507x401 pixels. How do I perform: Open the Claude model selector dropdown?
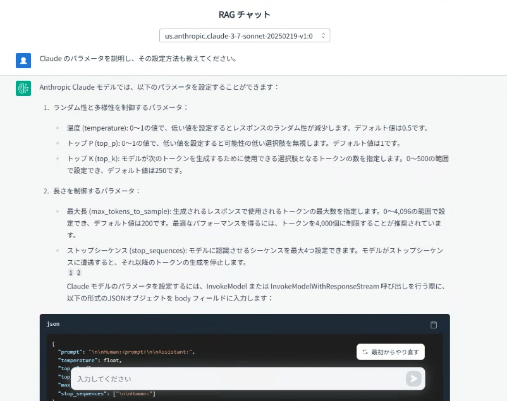tap(244, 36)
